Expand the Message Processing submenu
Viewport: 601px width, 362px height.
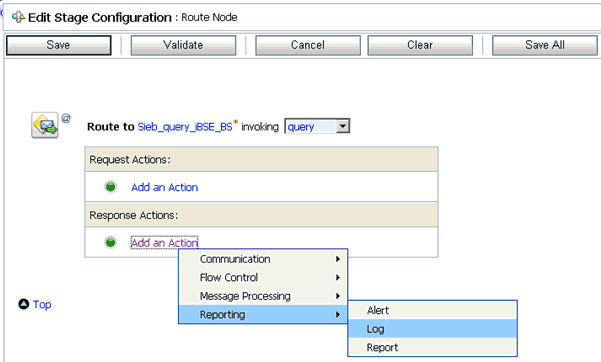[263, 296]
